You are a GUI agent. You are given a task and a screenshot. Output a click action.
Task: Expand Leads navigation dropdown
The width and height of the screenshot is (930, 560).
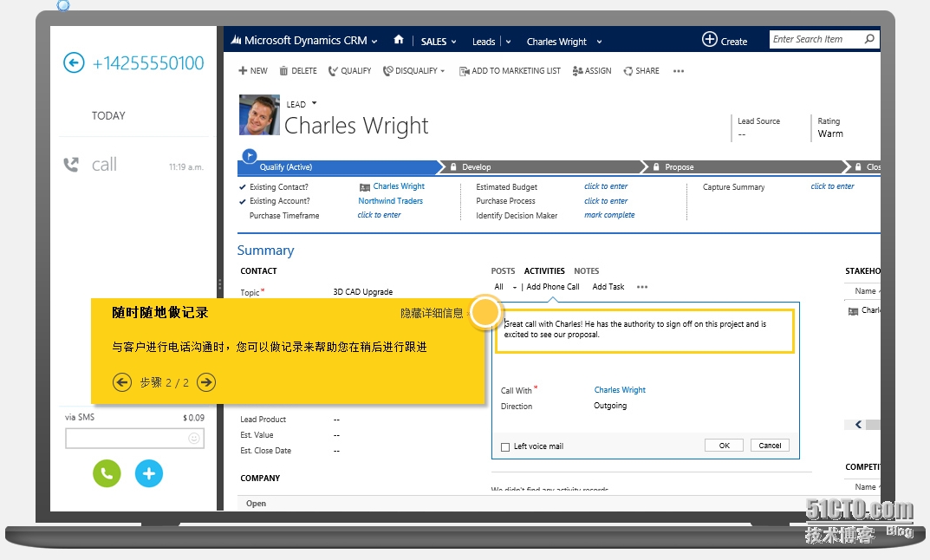(x=508, y=42)
